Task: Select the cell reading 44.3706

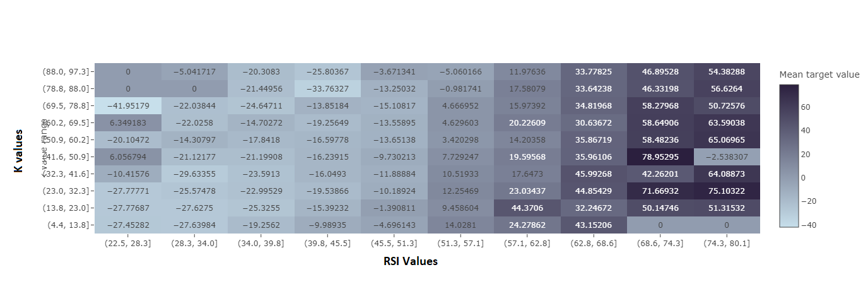Action: click(x=527, y=208)
